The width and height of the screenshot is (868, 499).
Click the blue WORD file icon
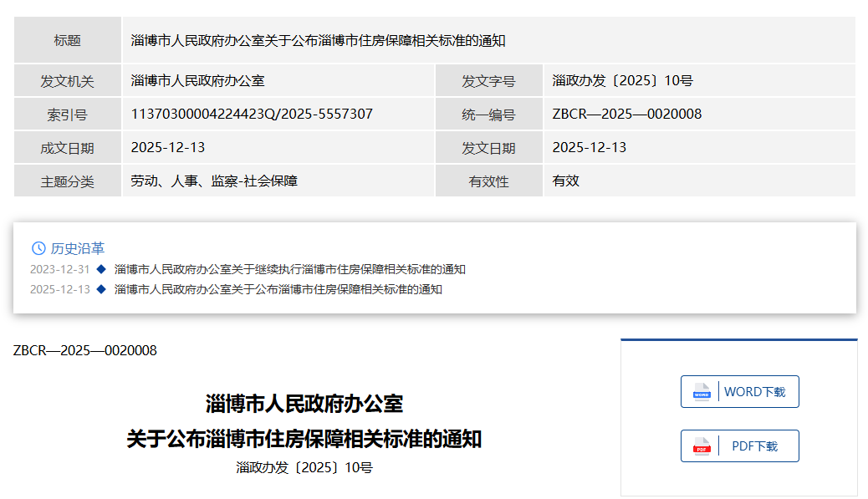[701, 392]
